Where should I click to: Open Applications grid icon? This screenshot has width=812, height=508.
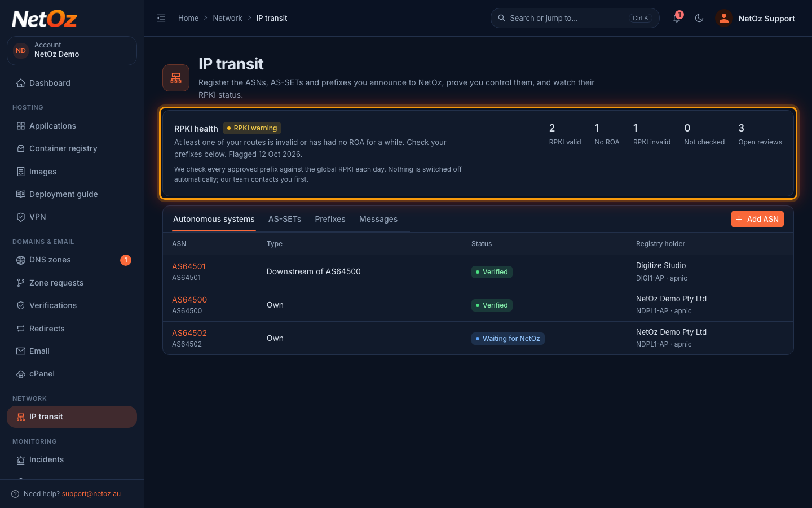[21, 126]
